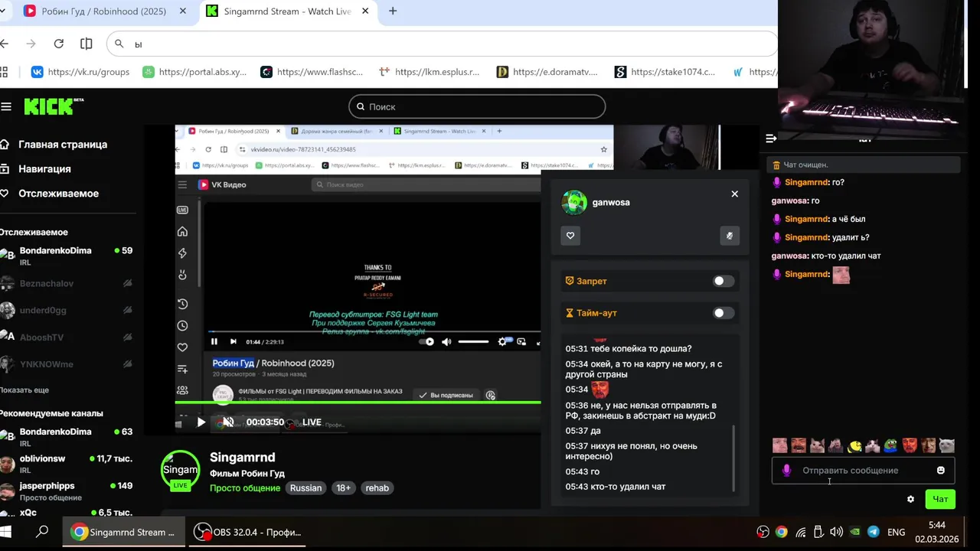Open the Chrome apps grid icon
Viewport: 980px width, 551px height.
click(4, 72)
